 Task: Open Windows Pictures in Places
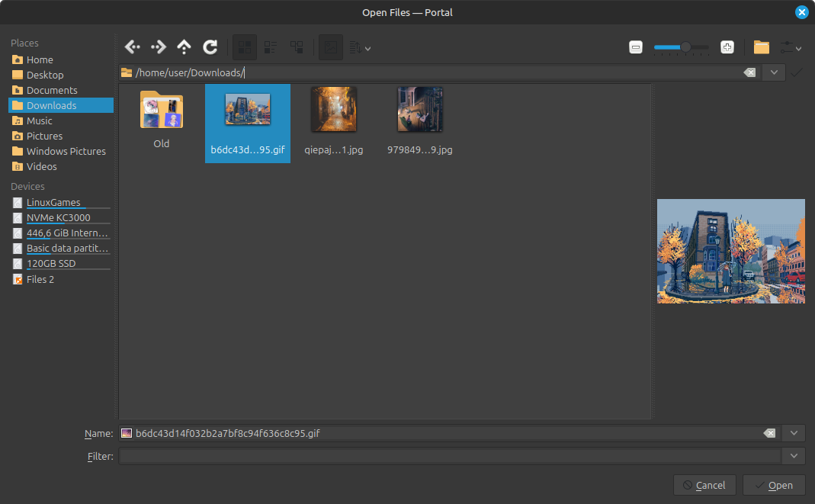click(x=61, y=151)
